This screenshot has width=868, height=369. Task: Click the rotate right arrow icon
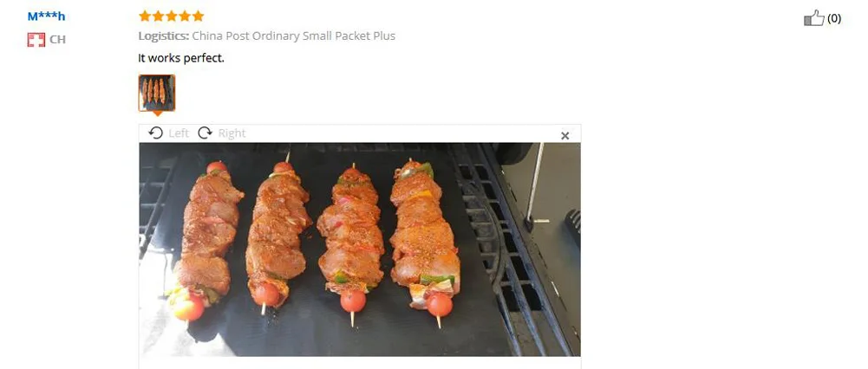point(205,133)
